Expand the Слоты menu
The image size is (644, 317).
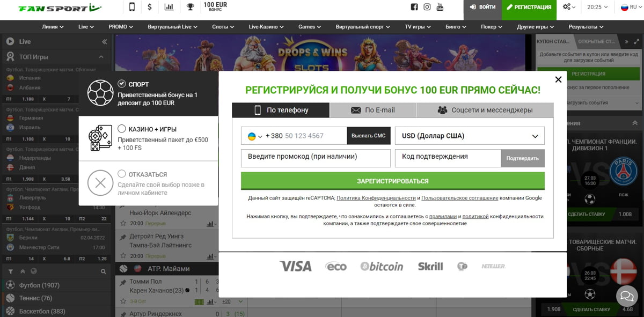point(223,27)
